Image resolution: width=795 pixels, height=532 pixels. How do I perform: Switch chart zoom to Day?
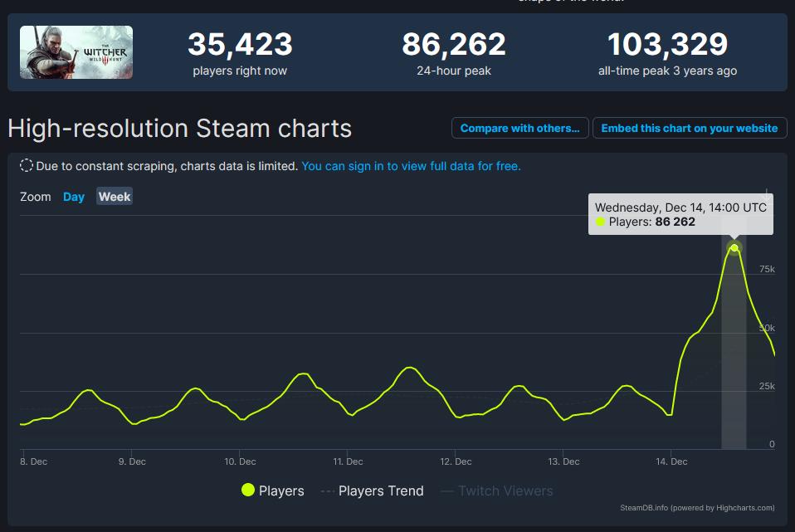74,197
